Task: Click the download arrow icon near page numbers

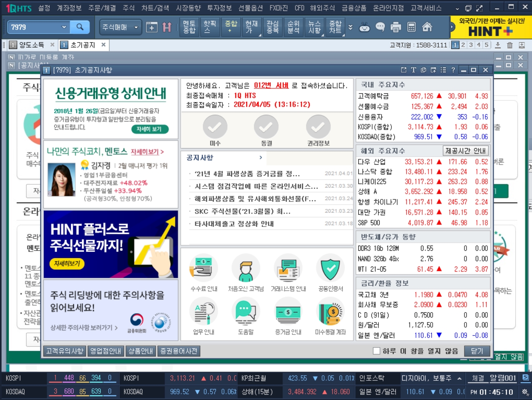Action: 497,45
